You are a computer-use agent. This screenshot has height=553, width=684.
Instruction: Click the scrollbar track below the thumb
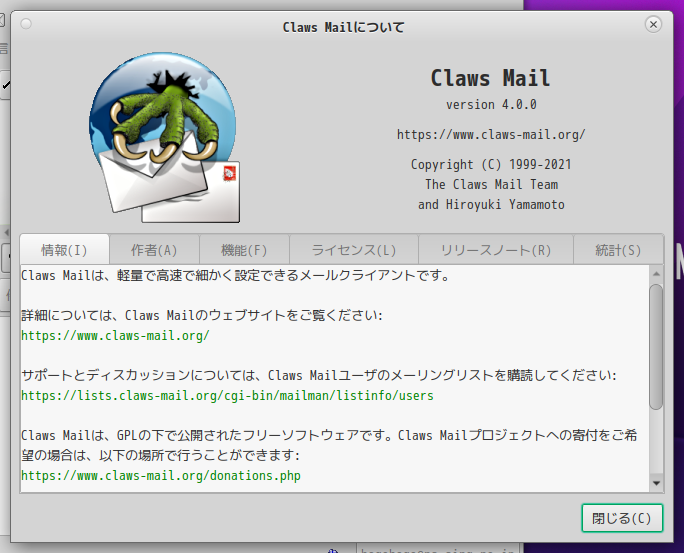tap(656, 443)
